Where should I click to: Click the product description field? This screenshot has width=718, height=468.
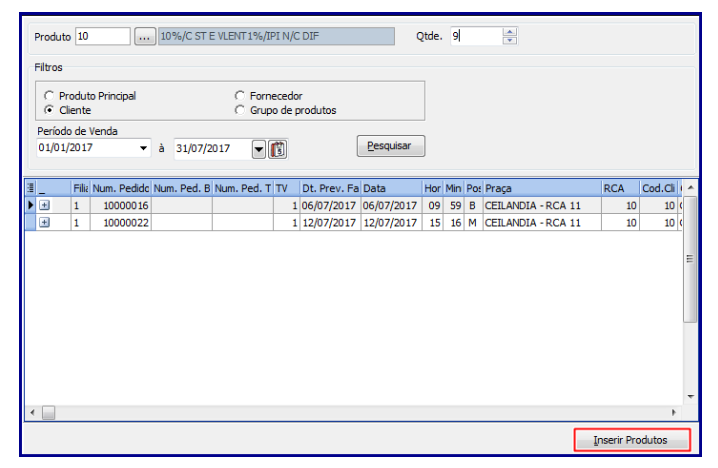tap(277, 36)
